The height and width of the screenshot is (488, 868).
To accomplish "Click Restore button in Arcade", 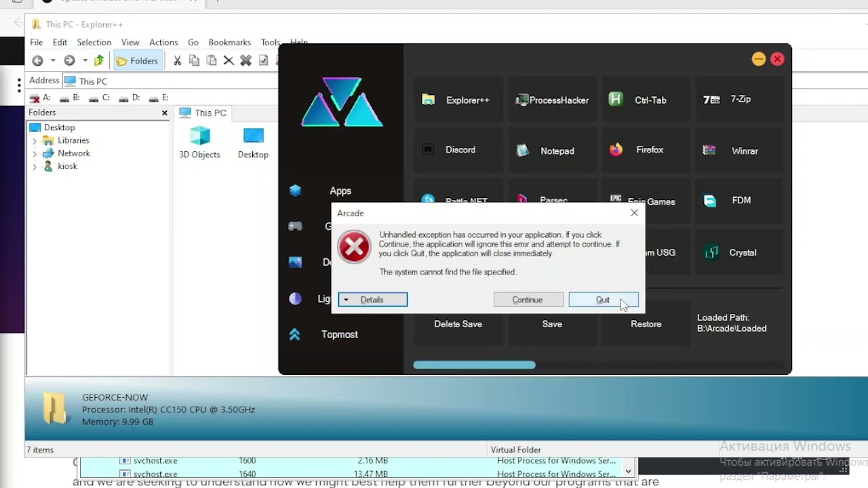I will point(646,324).
